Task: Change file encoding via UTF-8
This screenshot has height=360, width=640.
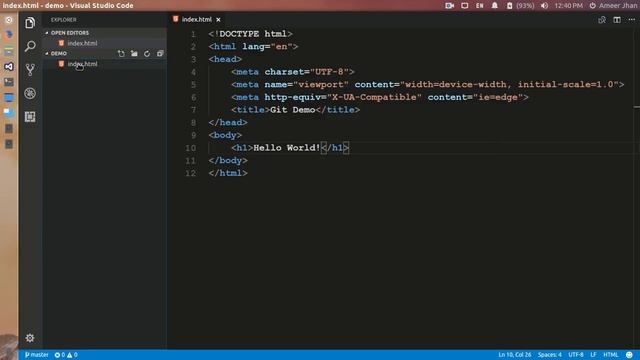Action: click(x=576, y=355)
